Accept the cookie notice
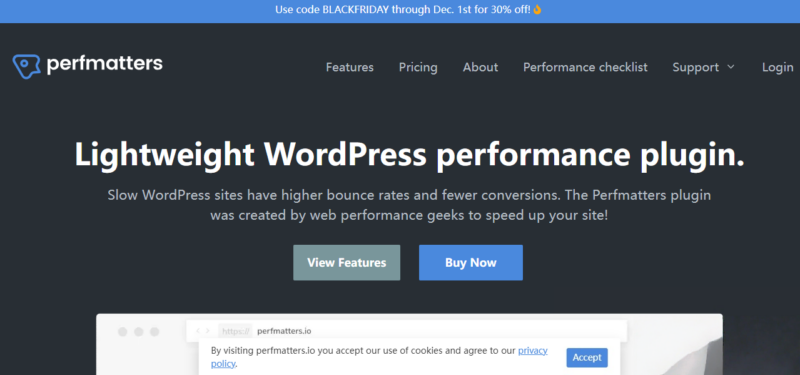Screen dimensions: 800x375 (x=587, y=358)
